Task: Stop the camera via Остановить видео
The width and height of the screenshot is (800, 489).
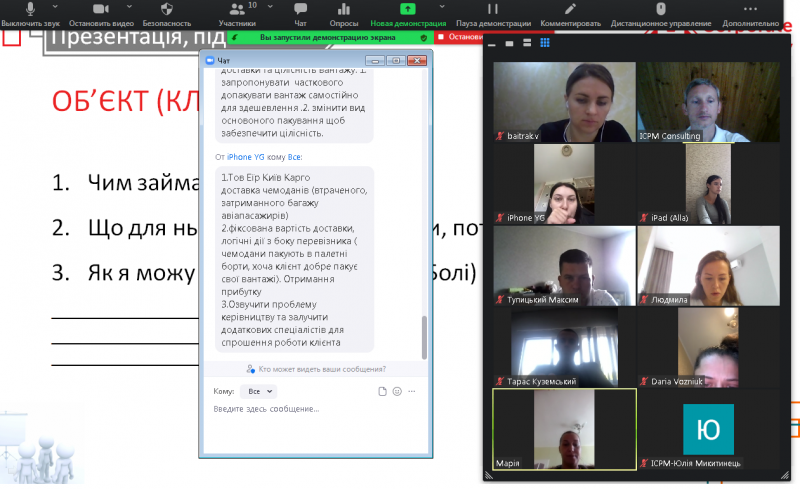Action: (101, 14)
